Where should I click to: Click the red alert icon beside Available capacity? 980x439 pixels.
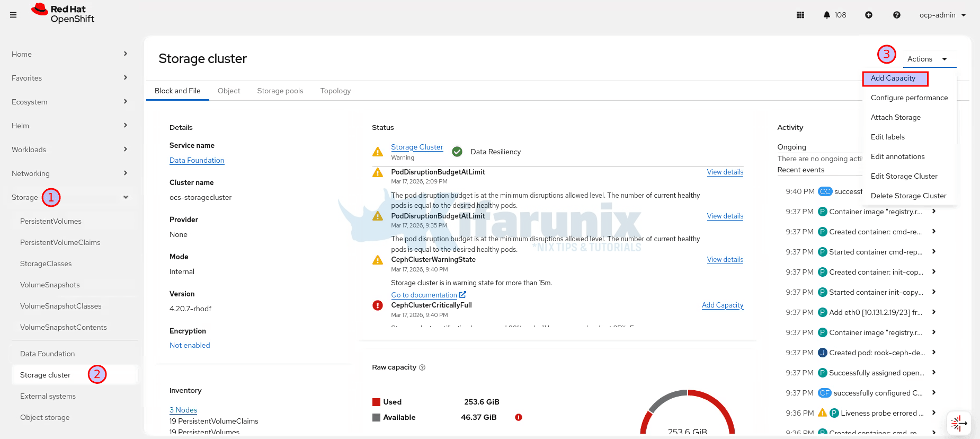(519, 417)
